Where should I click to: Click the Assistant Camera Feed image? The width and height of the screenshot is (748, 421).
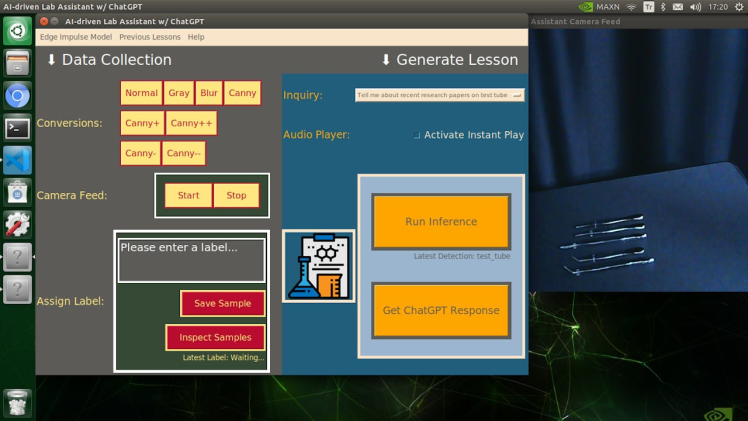(638, 160)
